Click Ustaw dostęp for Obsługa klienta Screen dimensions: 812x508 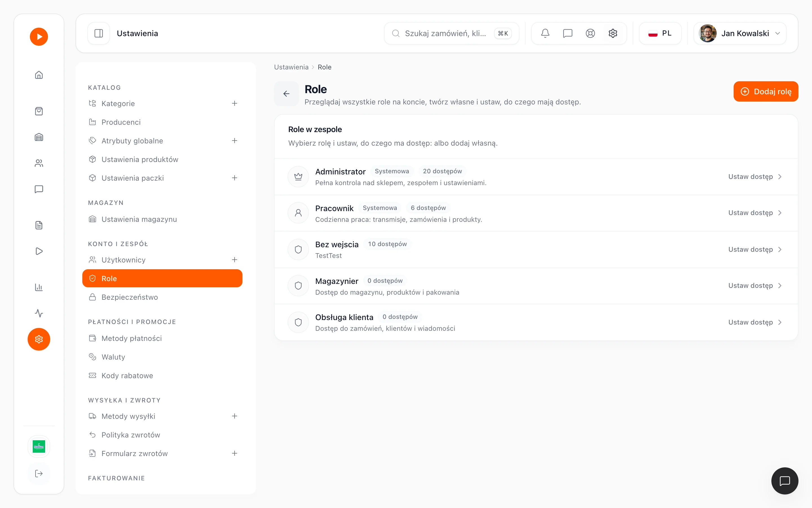(755, 322)
